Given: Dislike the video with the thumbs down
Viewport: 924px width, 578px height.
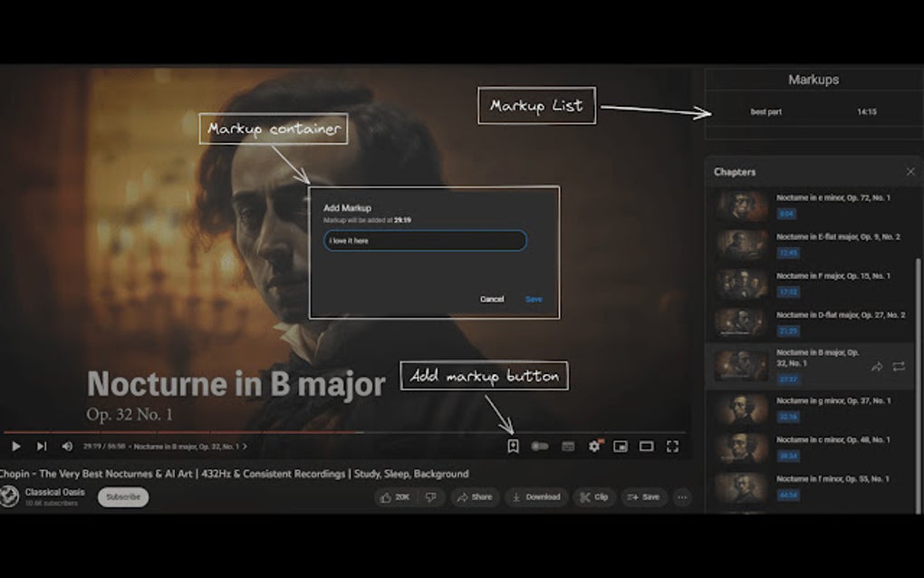Looking at the screenshot, I should point(432,496).
